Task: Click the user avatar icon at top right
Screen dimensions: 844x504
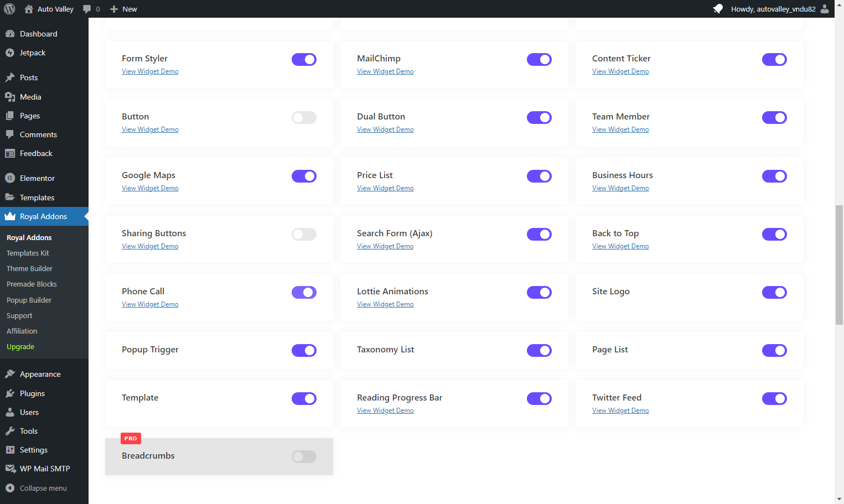Action: [x=825, y=9]
